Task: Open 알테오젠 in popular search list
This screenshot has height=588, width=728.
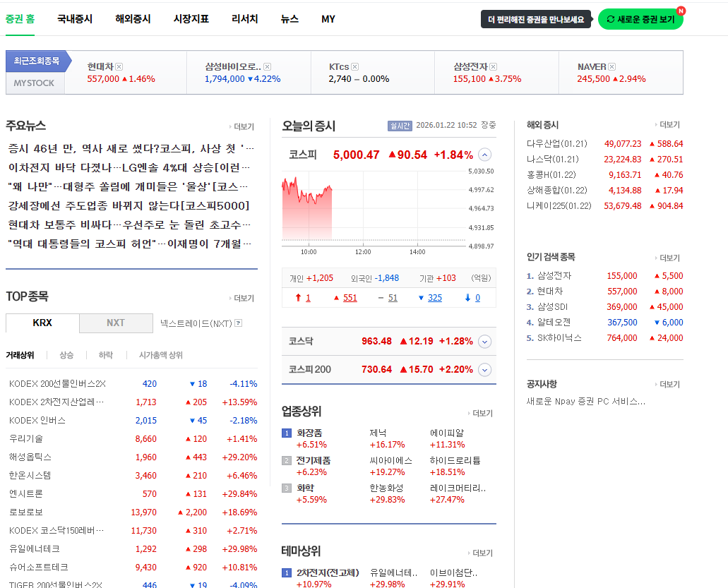Action: 554,323
